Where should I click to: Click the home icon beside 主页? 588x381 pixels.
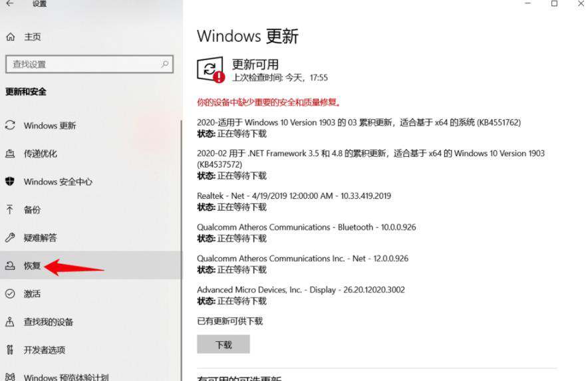pos(11,37)
